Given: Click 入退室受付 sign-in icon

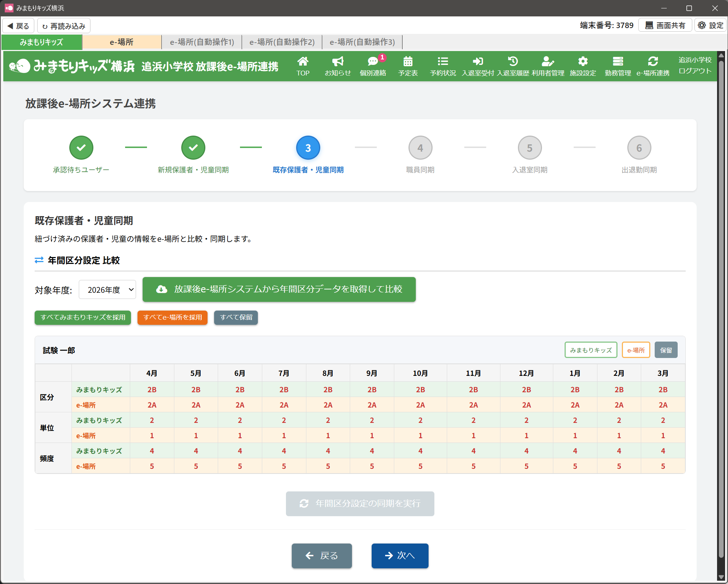Looking at the screenshot, I should [x=478, y=66].
